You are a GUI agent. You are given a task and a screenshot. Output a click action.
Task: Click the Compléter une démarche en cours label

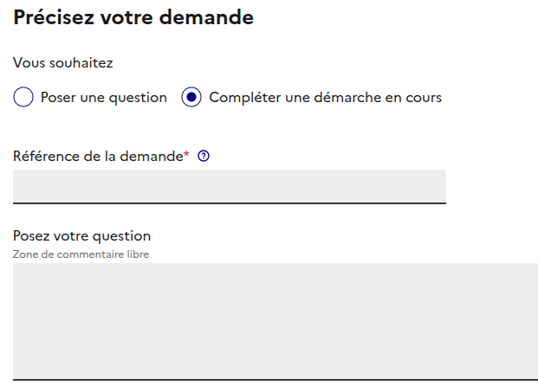click(x=325, y=98)
